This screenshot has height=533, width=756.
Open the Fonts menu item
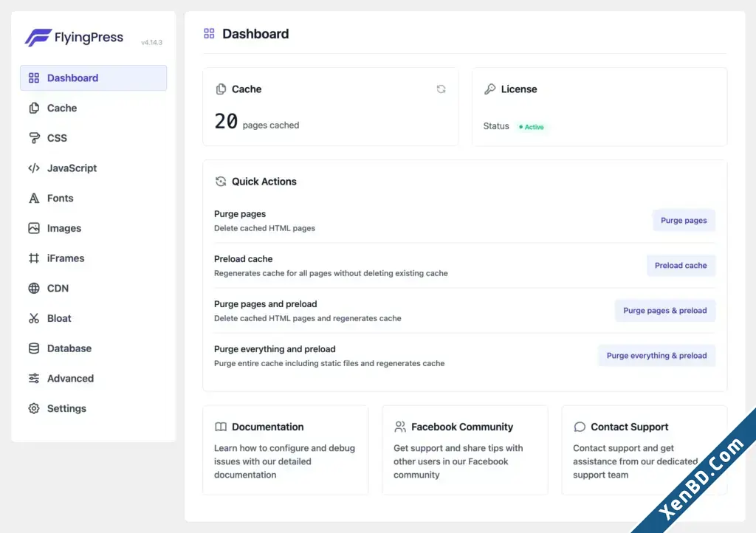(94, 198)
